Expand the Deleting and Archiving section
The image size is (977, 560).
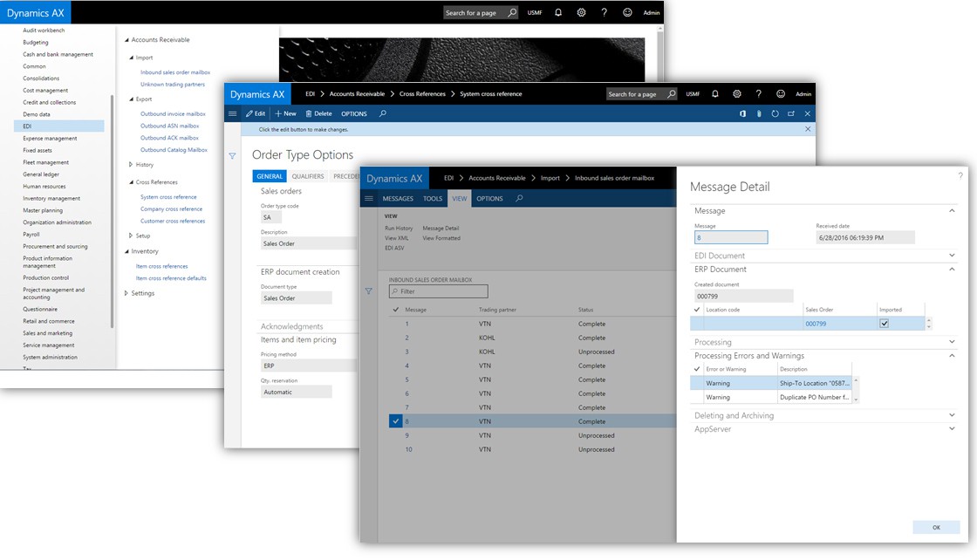[x=952, y=416]
